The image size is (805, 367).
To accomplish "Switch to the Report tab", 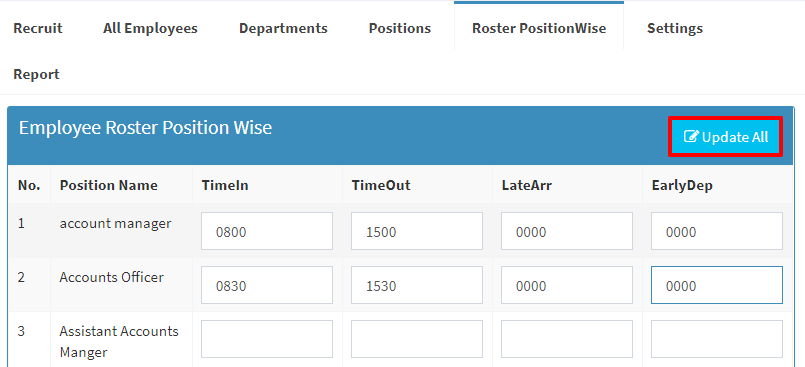I will pyautogui.click(x=36, y=74).
